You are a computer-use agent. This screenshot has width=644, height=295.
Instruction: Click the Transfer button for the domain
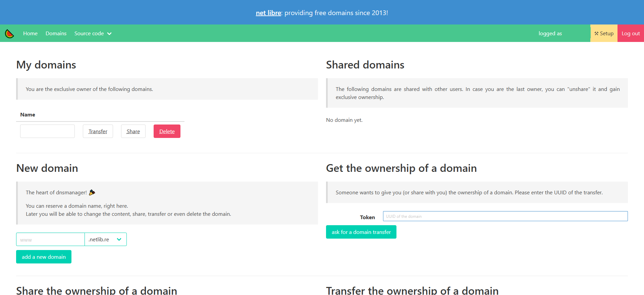98,132
